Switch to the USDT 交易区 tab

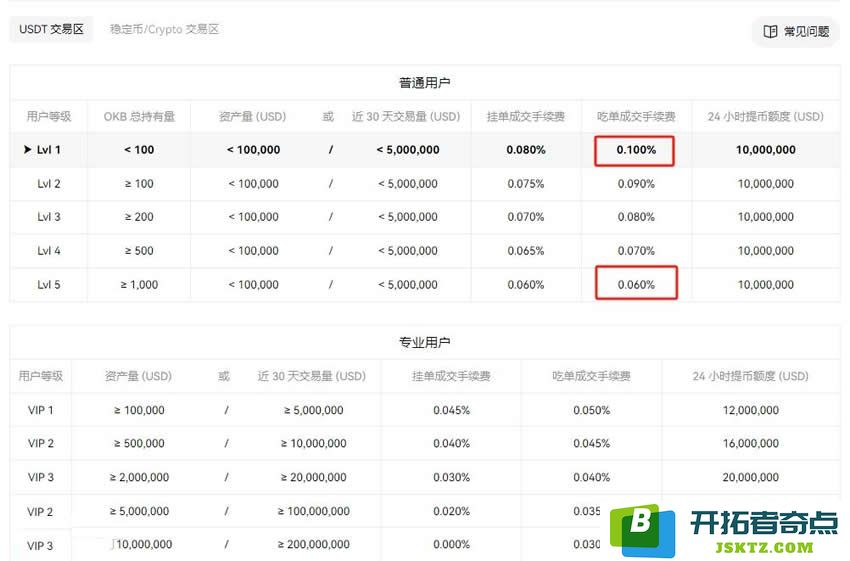tap(51, 29)
